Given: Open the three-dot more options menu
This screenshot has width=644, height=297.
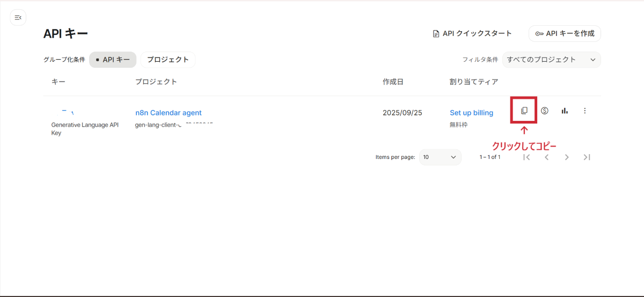Looking at the screenshot, I should [585, 111].
